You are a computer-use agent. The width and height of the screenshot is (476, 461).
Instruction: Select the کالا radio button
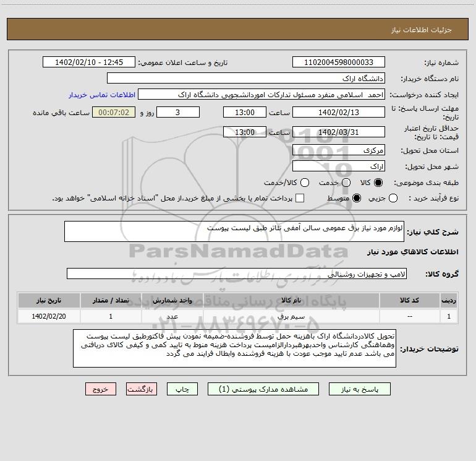(378, 183)
